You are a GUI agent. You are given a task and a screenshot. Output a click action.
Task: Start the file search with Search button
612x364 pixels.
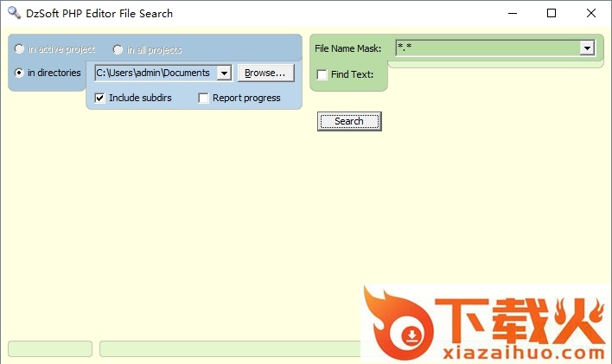point(349,121)
